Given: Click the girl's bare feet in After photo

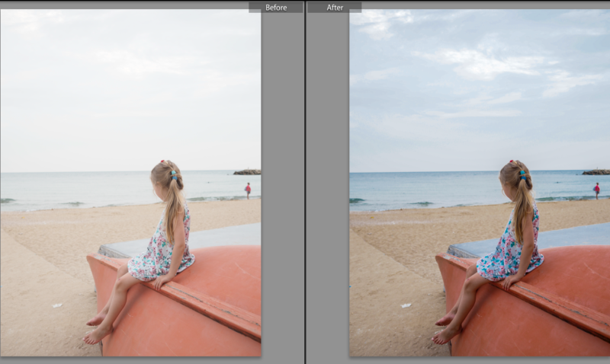Looking at the screenshot, I should pos(446,327).
